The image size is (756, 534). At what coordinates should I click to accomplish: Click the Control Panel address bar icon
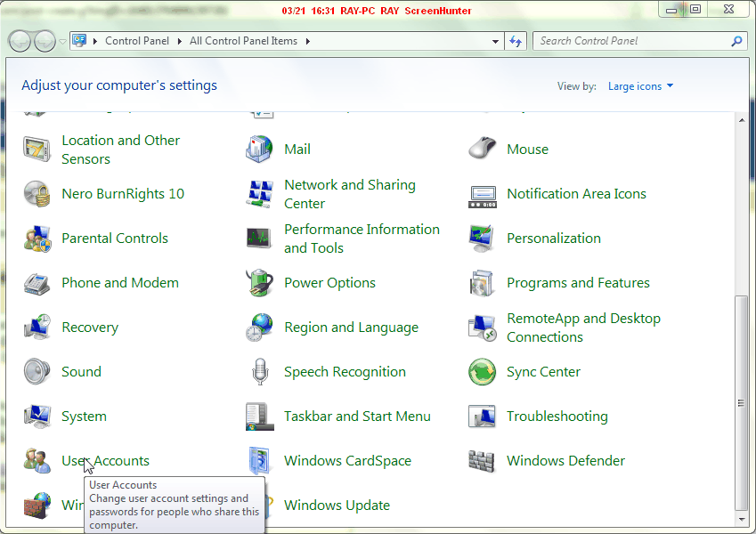[79, 41]
